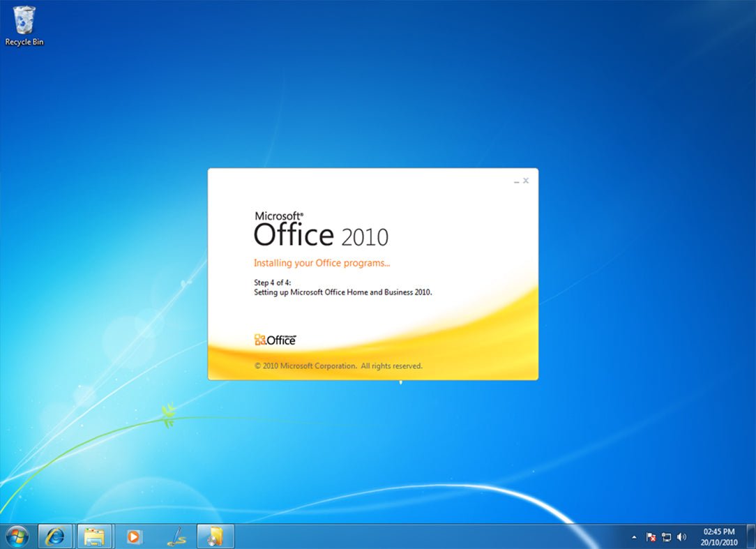Click the taskbar icon right of Media Player
756x549 pixels.
tap(175, 536)
